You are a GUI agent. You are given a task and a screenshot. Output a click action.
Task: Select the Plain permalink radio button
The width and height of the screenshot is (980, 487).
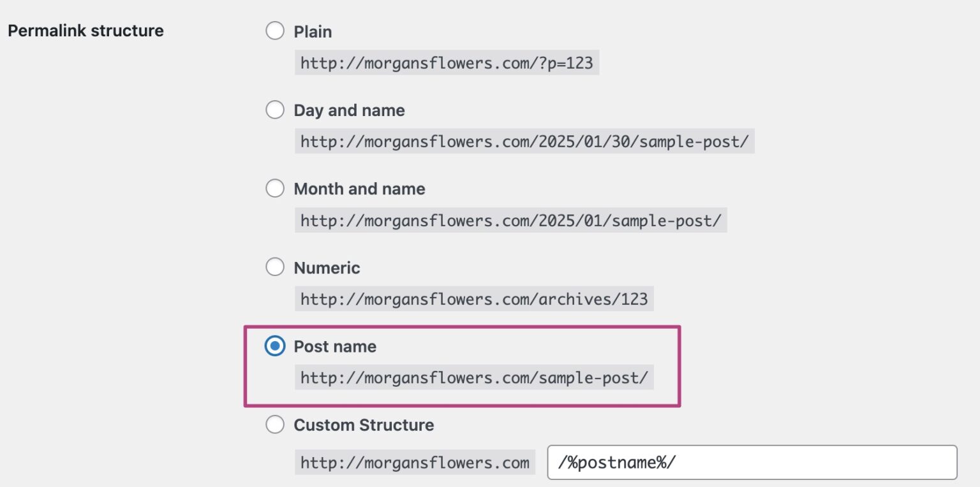point(275,30)
